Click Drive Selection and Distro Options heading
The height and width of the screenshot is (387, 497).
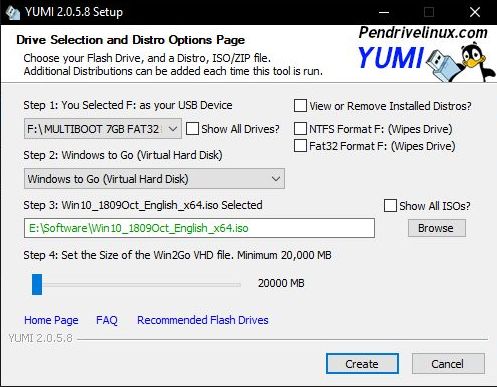(x=130, y=40)
